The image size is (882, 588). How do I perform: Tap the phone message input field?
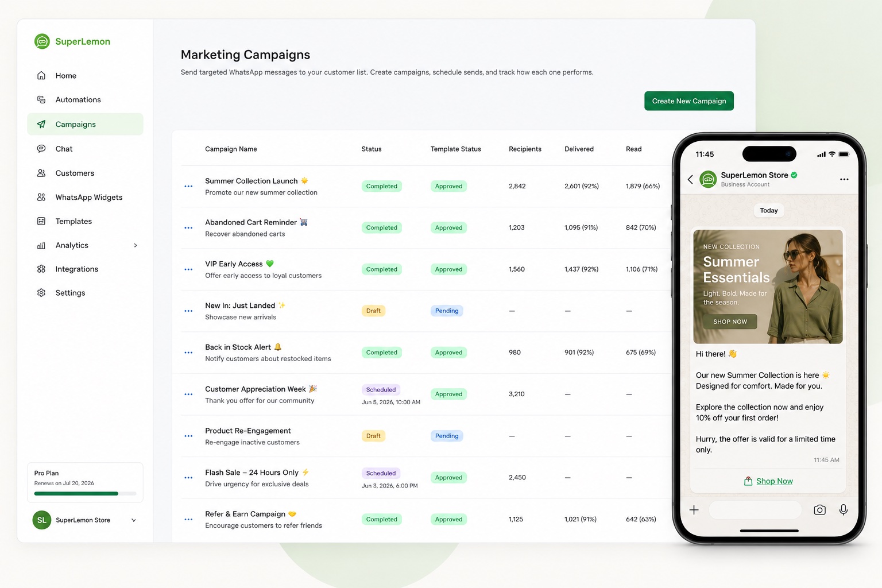point(755,510)
